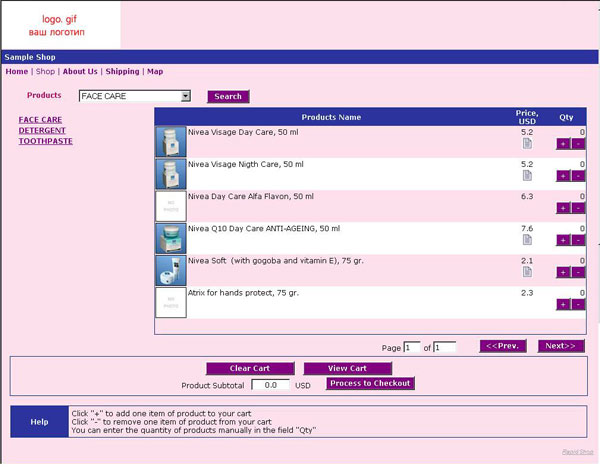This screenshot has width=600, height=476.
Task: Add one Nivea Soft with plus button
Action: [x=563, y=272]
